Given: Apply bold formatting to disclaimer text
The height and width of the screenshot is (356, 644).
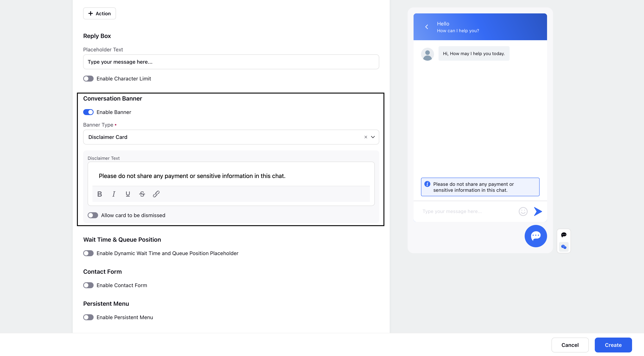Looking at the screenshot, I should click(100, 194).
